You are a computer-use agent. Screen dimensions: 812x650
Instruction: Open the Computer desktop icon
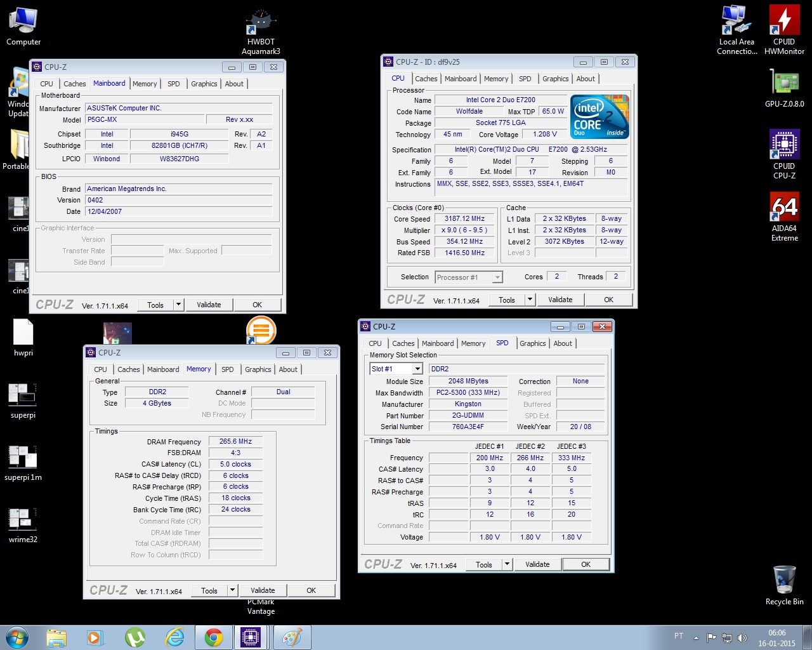click(23, 27)
